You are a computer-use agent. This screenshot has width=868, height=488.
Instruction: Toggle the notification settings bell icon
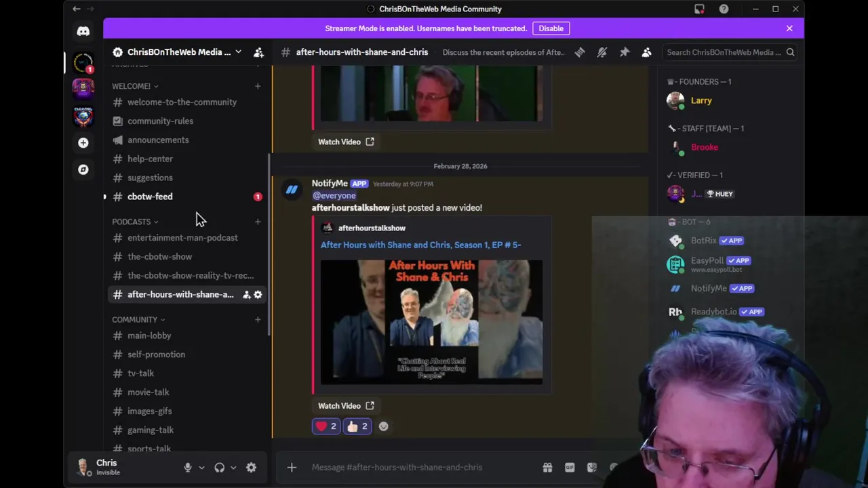pyautogui.click(x=602, y=52)
